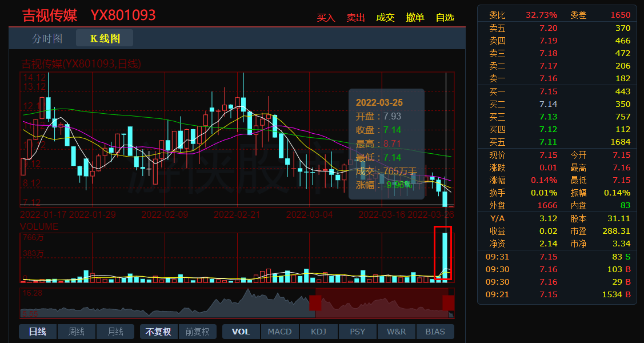Click the 买五 price 7.11

coord(549,142)
